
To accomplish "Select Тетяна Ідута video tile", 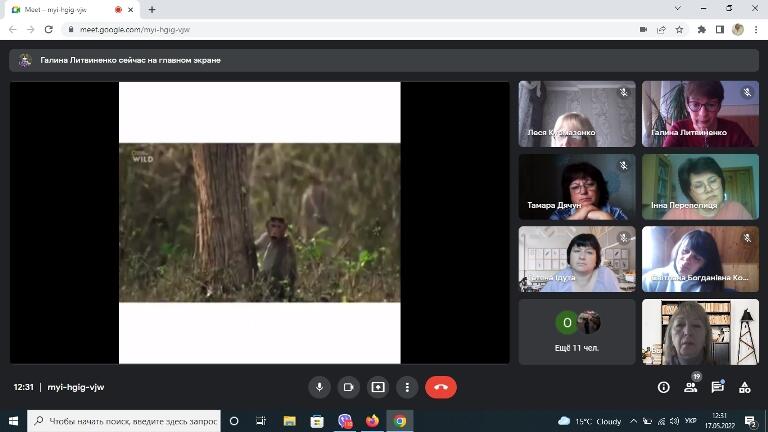I will click(x=577, y=259).
